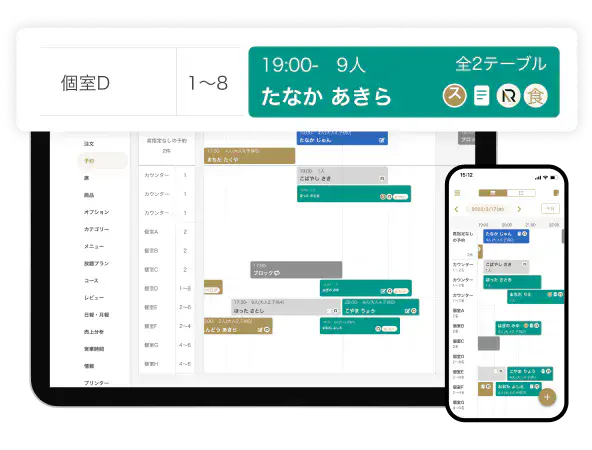
Task: Open the memo note icon on banner
Action: pos(481,96)
